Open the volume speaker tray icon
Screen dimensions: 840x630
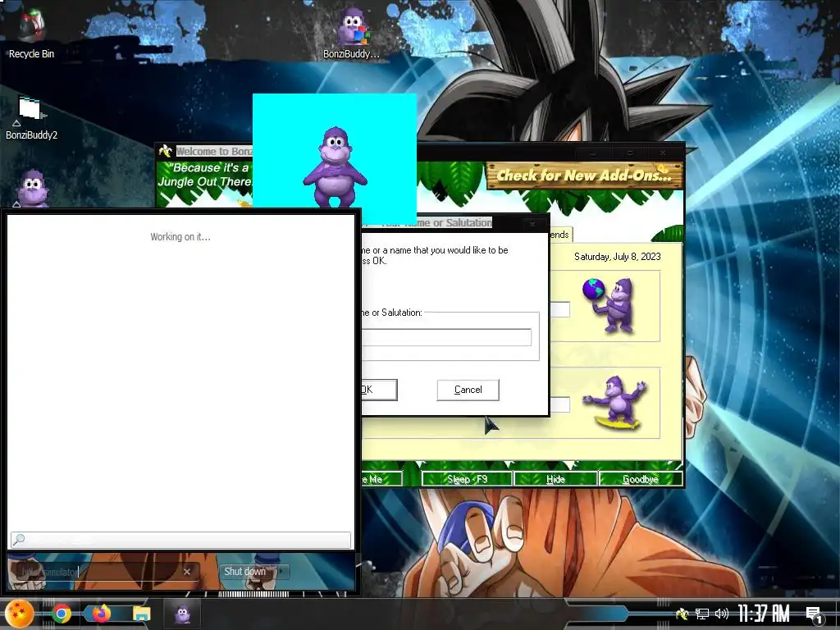pos(722,614)
